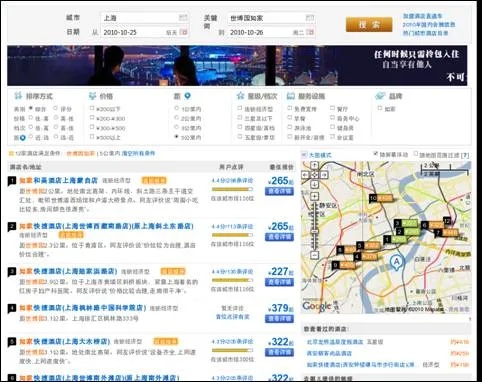View details for the ¥322 hotel number 5
The height and width of the screenshot is (382, 482).
279,352
